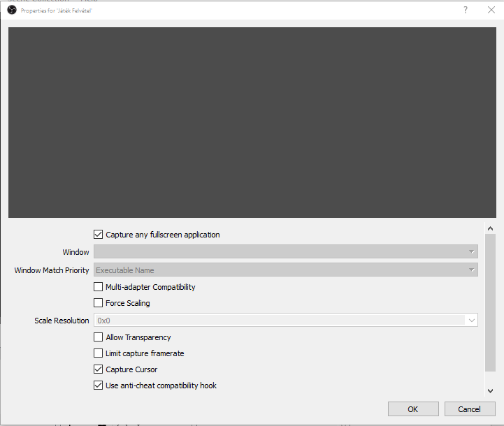Toggle Use anti-cheat compatibility hook
This screenshot has height=426, width=504.
tap(98, 385)
